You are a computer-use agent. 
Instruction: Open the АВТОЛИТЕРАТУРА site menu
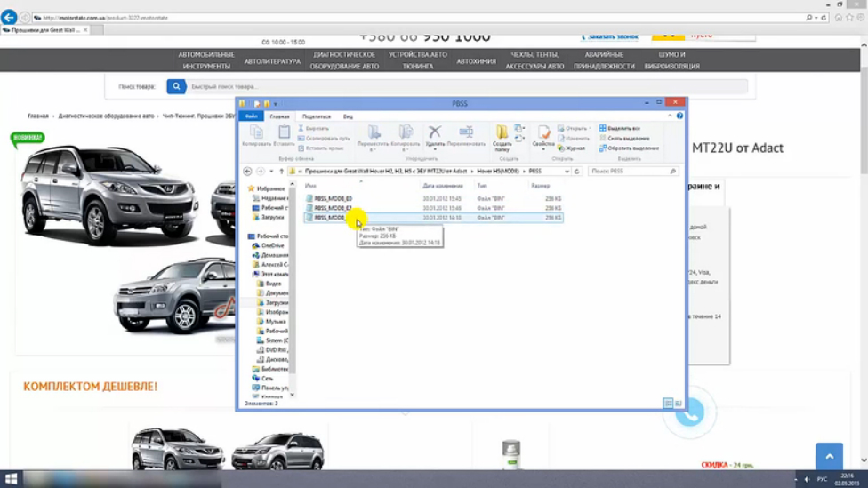click(272, 60)
